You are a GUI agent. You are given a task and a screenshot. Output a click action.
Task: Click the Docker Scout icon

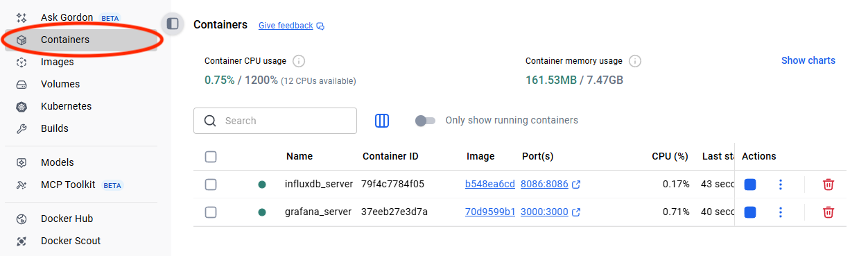point(21,241)
